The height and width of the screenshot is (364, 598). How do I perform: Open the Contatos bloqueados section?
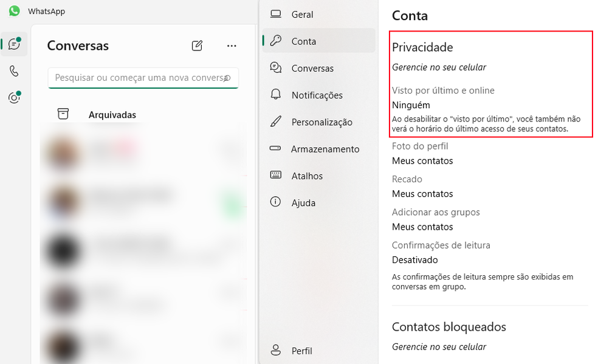click(449, 327)
